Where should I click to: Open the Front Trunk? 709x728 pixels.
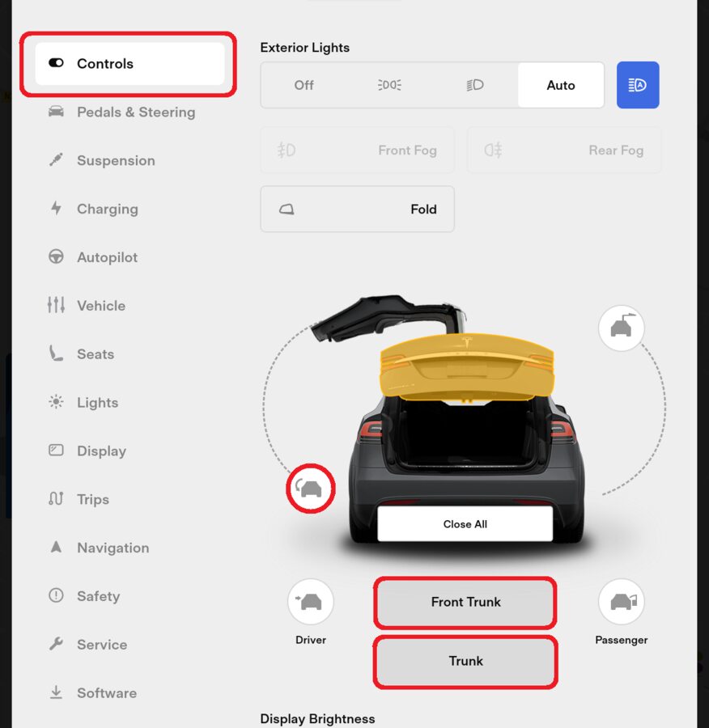[465, 602]
